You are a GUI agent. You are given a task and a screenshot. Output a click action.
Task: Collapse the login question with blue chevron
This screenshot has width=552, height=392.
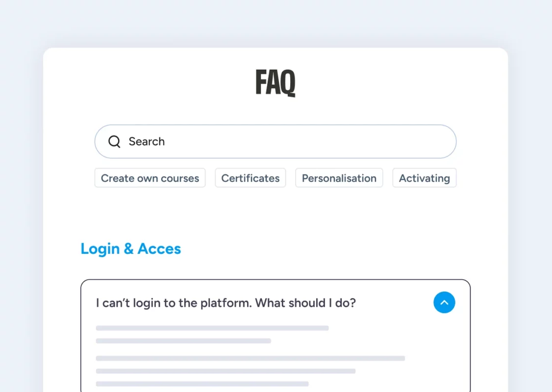444,303
